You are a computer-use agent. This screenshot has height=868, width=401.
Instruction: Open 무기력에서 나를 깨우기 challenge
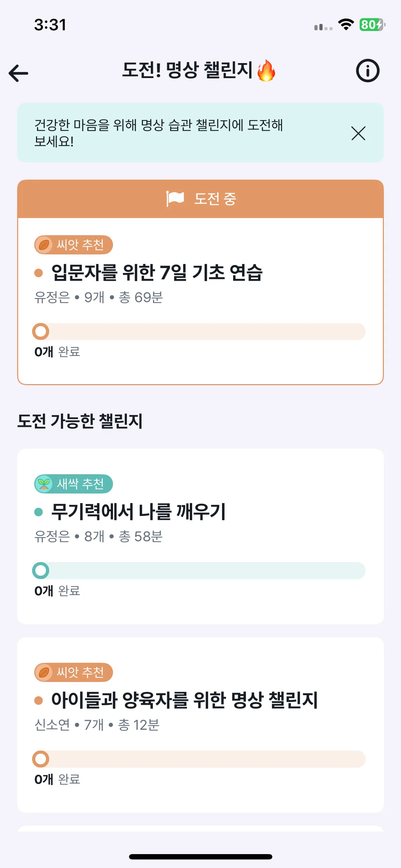click(138, 512)
